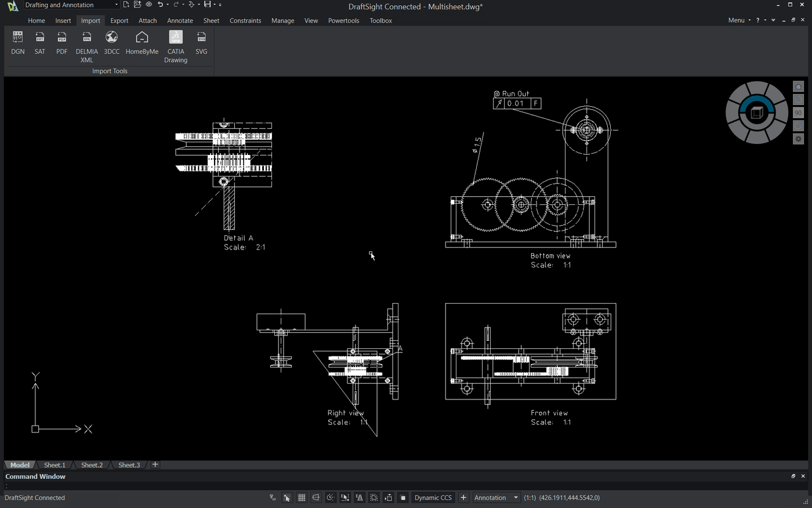Select the SVG import tool

tap(201, 44)
